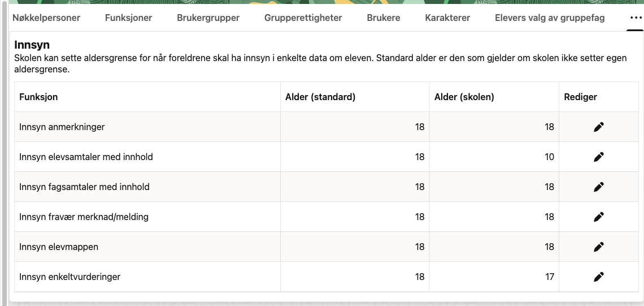Image resolution: width=644 pixels, height=306 pixels.
Task: Edit the Innsyn elevsamtaler med innhold row
Action: [x=599, y=157]
